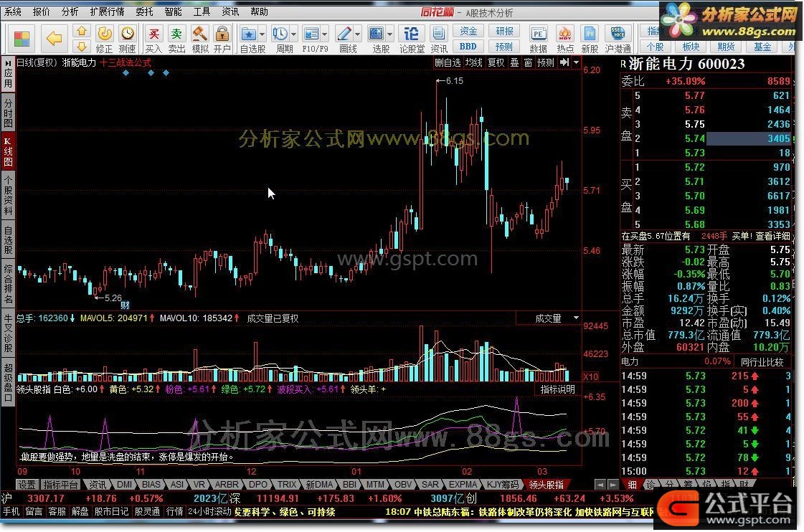Viewport: 804px width, 532px height.
Task: Click the colorful home grid icon
Action: 22,39
